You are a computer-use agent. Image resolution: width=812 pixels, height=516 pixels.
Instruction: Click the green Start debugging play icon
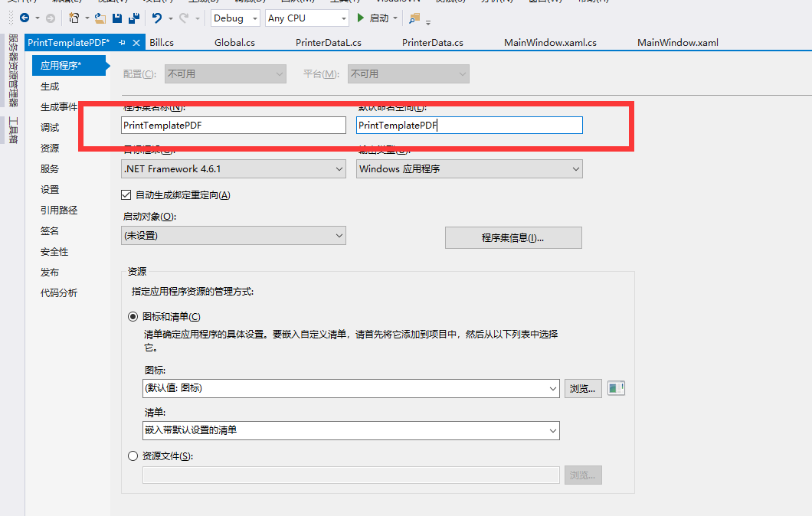click(361, 18)
